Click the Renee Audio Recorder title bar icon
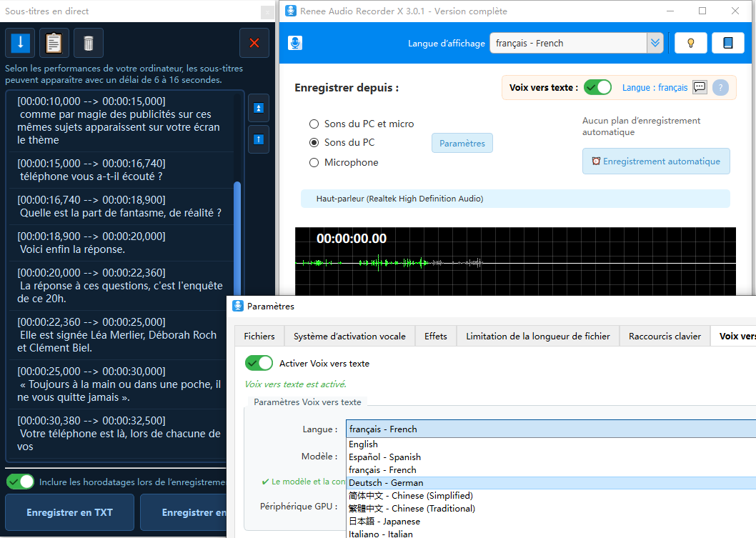Viewport: 756px width, 538px height. point(291,11)
